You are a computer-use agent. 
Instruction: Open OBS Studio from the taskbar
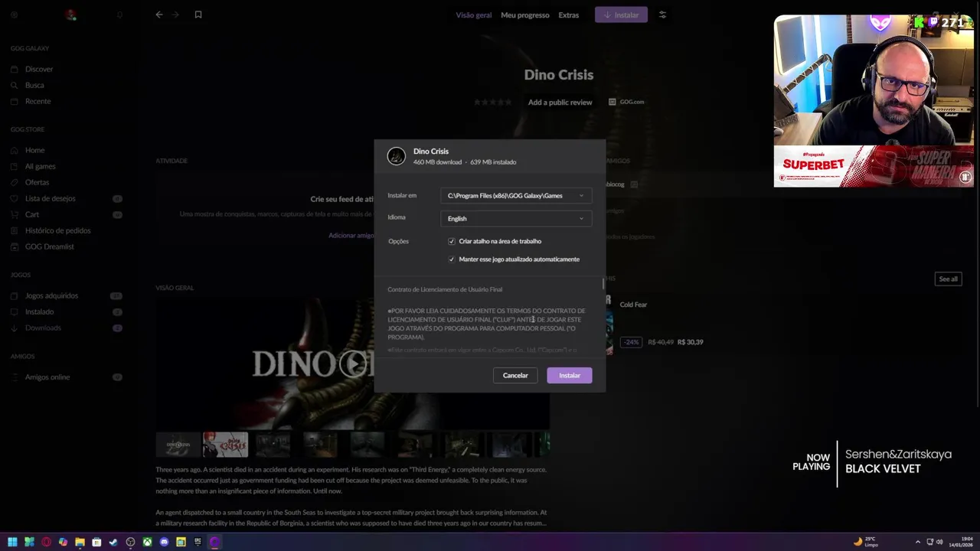(130, 542)
